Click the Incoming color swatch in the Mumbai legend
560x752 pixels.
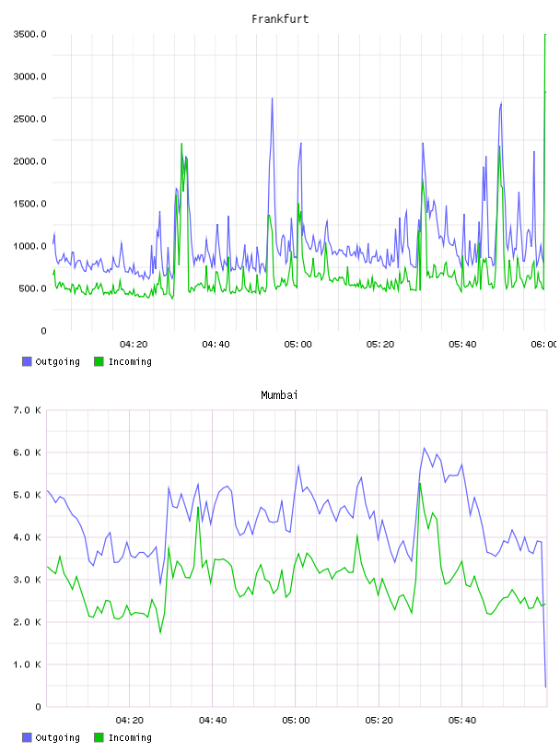(99, 737)
